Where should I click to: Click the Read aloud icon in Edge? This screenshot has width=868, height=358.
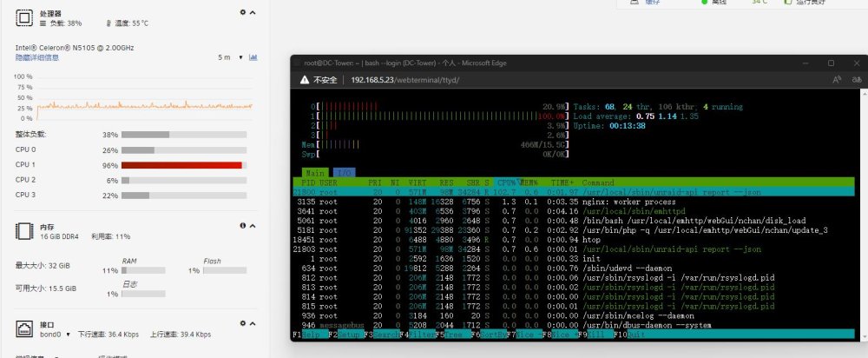click(x=837, y=80)
